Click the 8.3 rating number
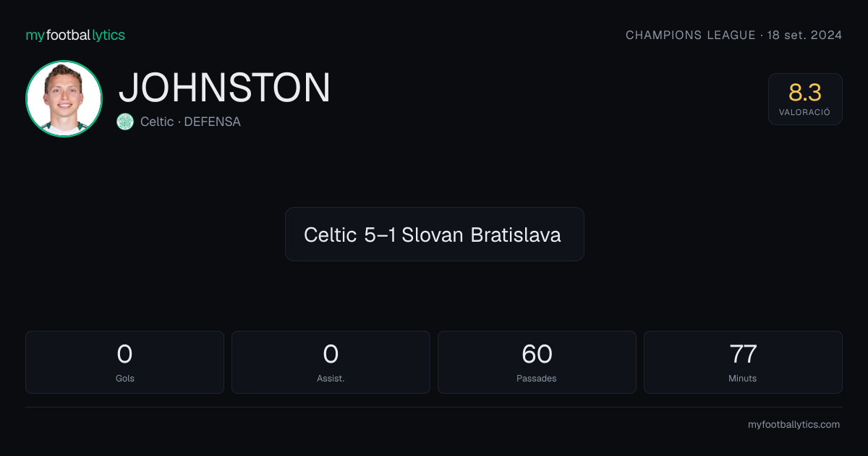Viewport: 868px width, 456px height. pyautogui.click(x=805, y=93)
